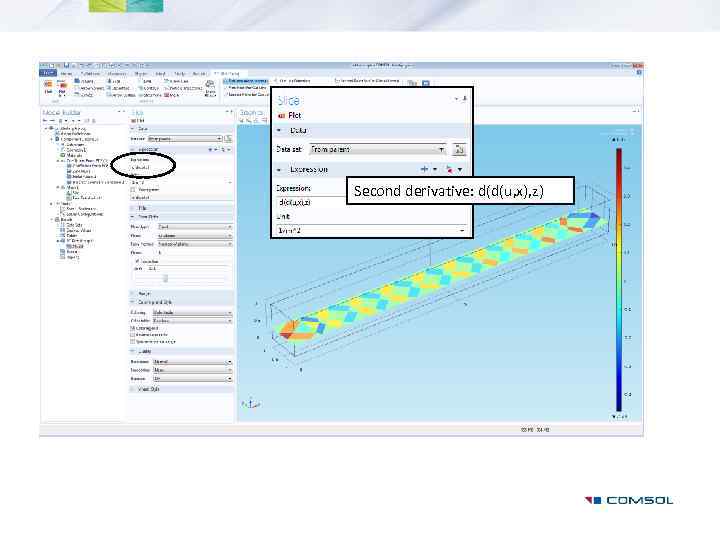Image resolution: width=720 pixels, height=540 pixels.
Task: Click the axis orientation triad in Graphics
Action: (x=251, y=404)
